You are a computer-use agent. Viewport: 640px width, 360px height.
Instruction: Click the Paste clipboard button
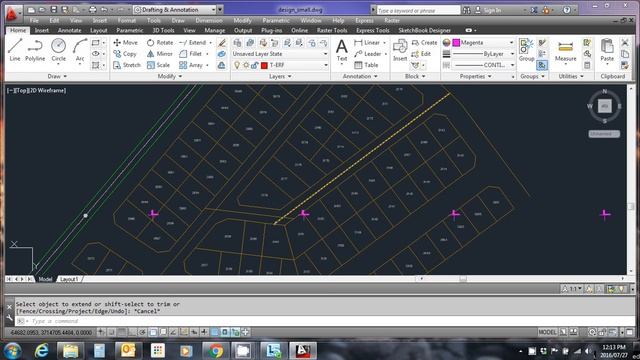[607, 51]
